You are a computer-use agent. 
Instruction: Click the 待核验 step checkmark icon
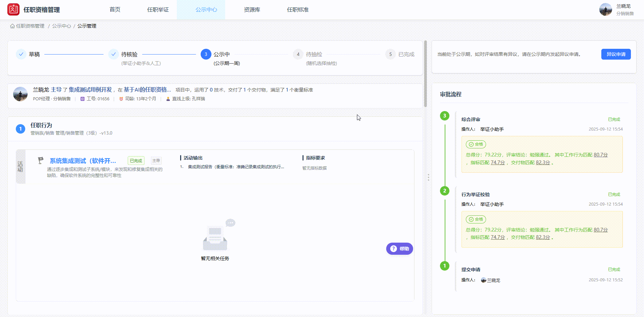pos(113,54)
